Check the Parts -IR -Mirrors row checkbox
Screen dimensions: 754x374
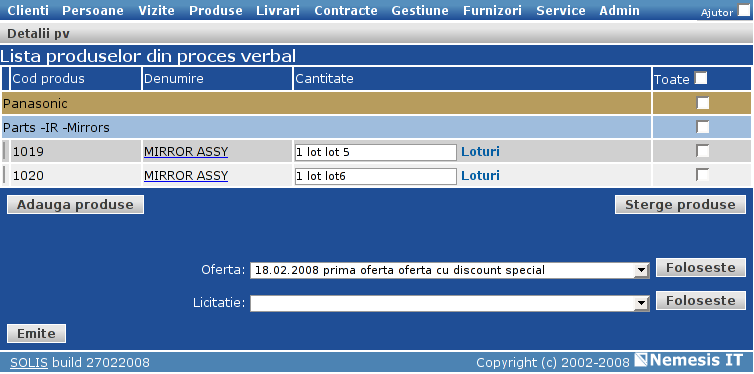pyautogui.click(x=703, y=127)
